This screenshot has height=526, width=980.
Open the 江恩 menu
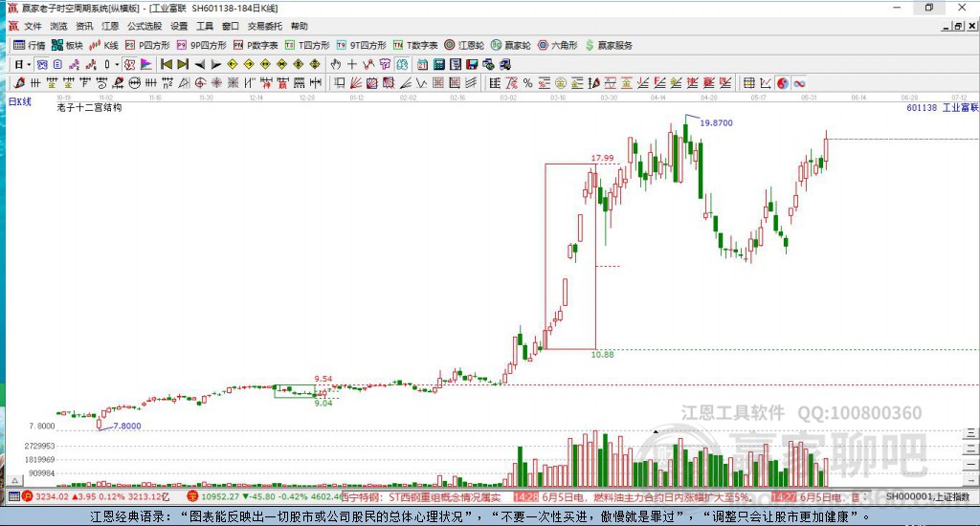click(x=110, y=26)
